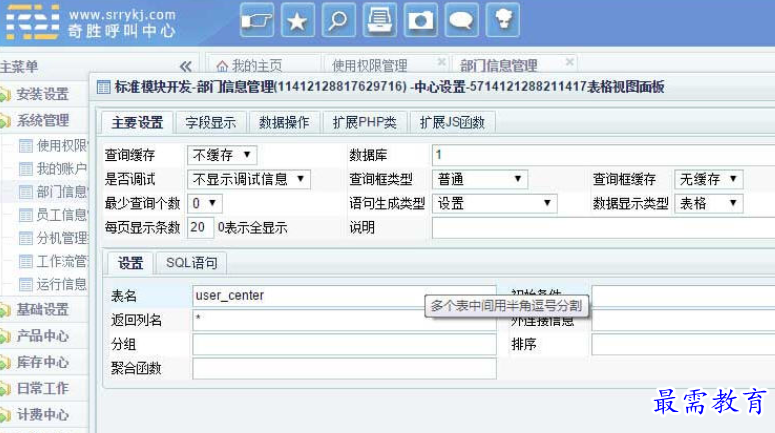Select the 主要设置 tab
The image size is (775, 433).
(x=137, y=123)
